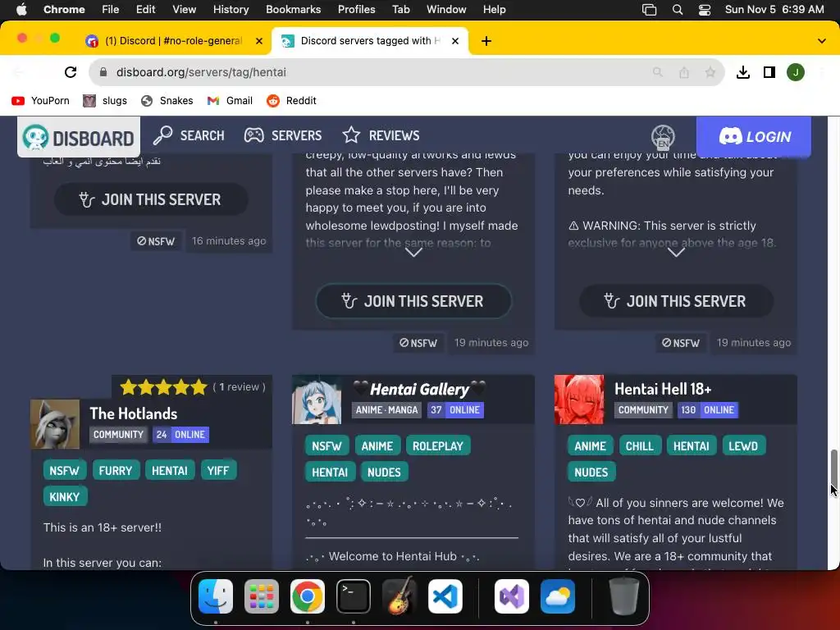
Task: Click the Disboard logo
Action: tap(79, 137)
